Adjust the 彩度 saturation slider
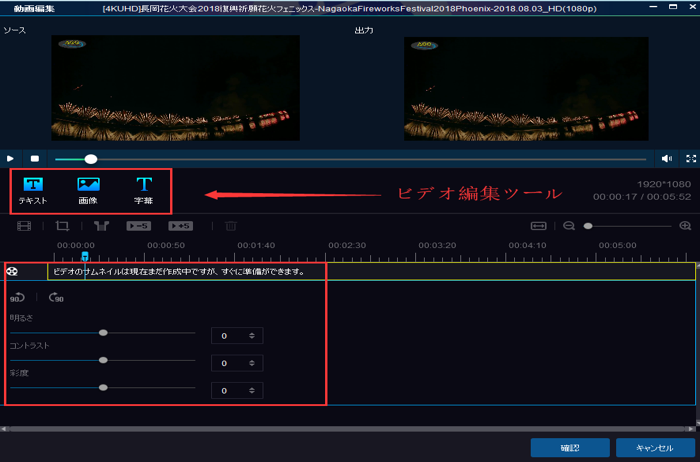 [x=103, y=387]
